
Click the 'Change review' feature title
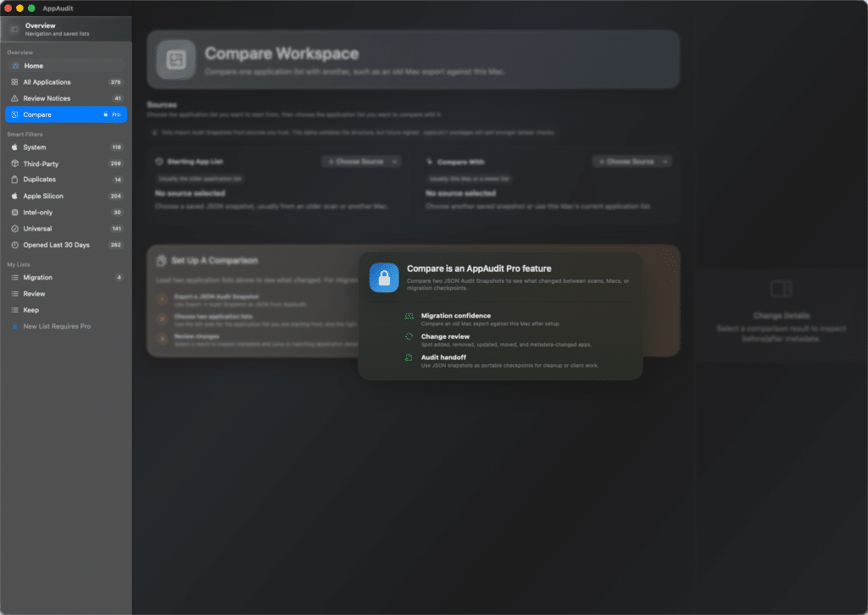click(445, 336)
